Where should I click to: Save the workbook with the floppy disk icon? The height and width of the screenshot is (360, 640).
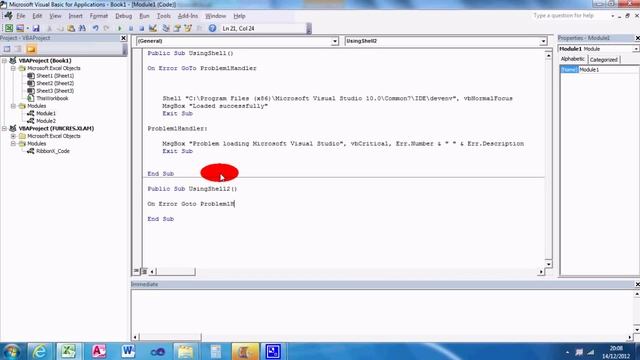coord(36,28)
